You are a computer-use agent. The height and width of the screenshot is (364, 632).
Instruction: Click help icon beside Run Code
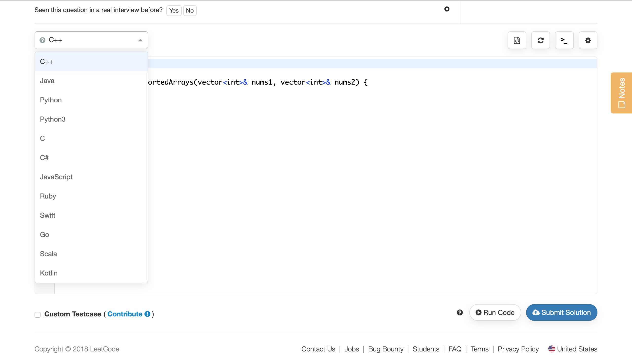click(459, 312)
